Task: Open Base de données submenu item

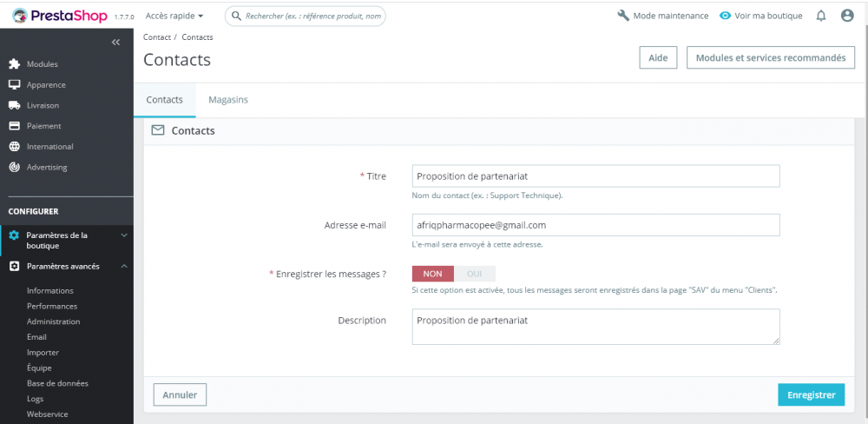Action: (57, 383)
